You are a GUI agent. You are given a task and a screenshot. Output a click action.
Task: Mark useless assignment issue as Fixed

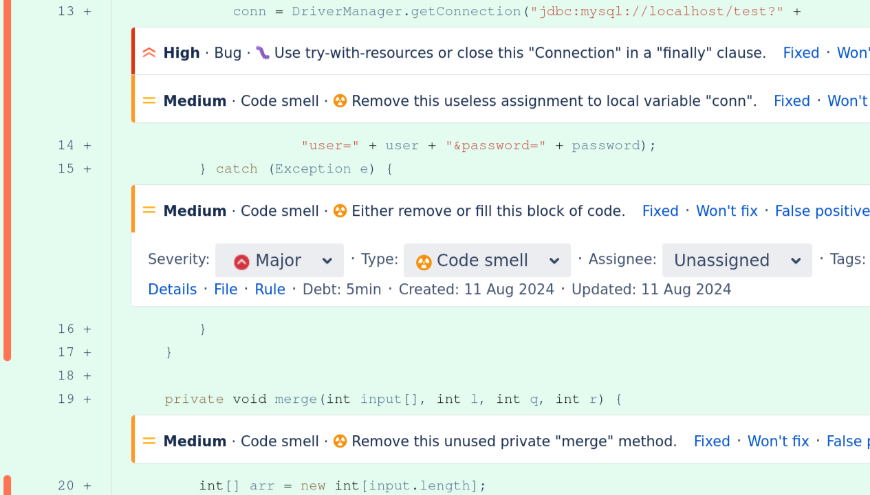(x=791, y=101)
